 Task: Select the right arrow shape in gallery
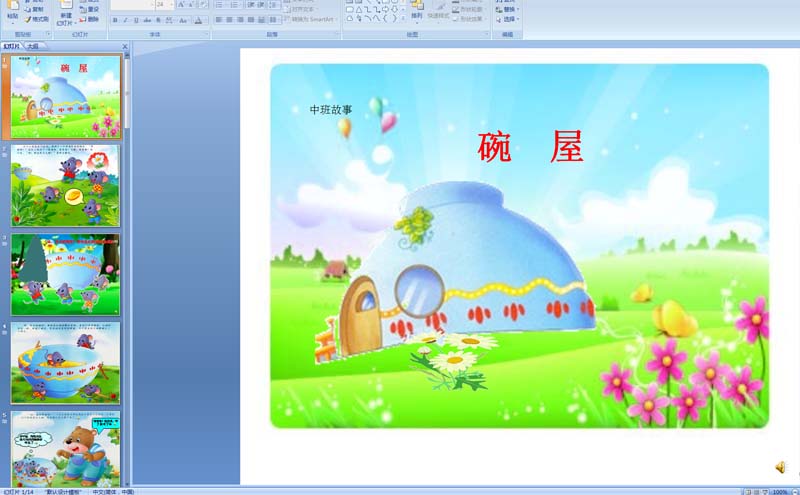pos(385,10)
